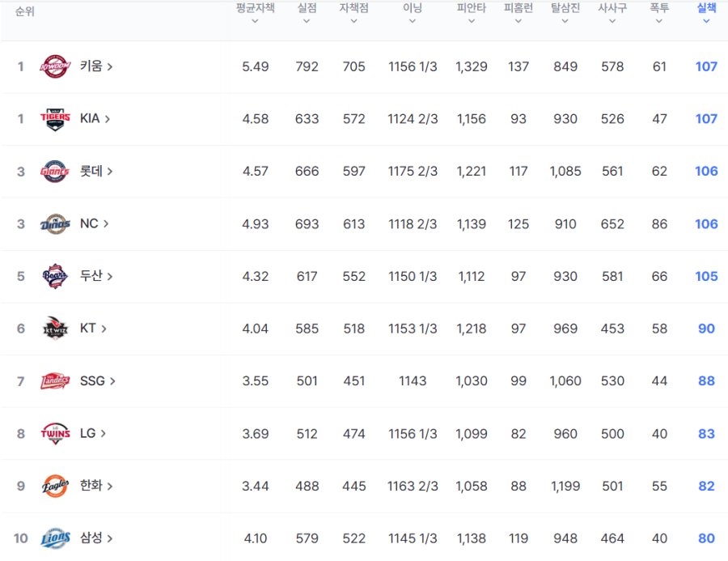Click the SSG Landers team logo

click(55, 381)
